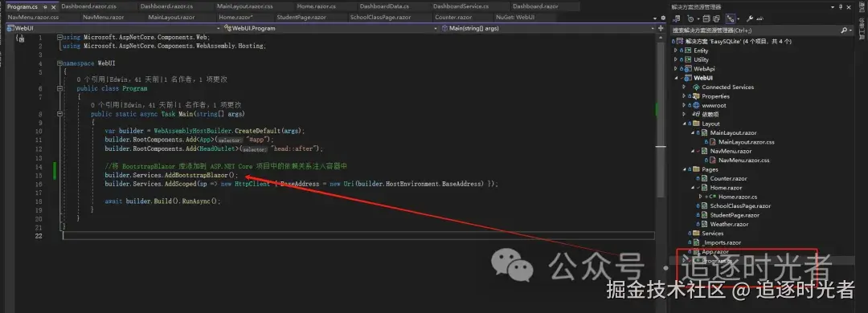Select NavMenu.razor in Solution Explorer tree
The width and height of the screenshot is (868, 313).
[731, 151]
